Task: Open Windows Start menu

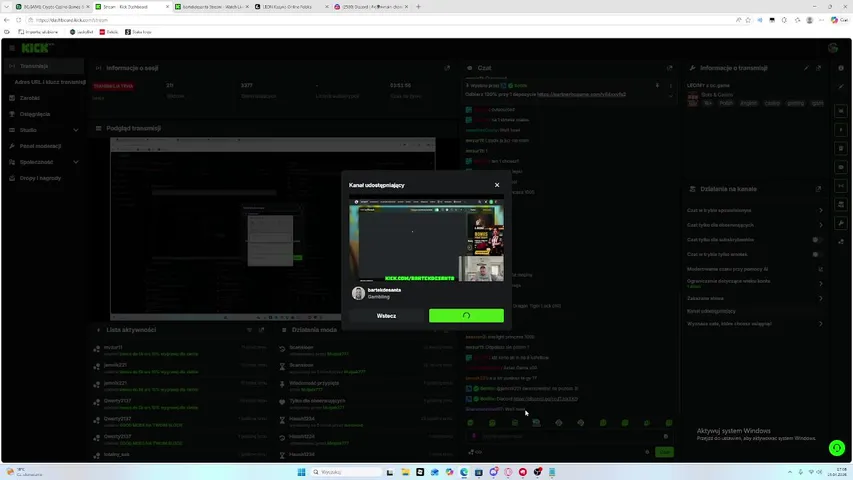Action: pyautogui.click(x=301, y=472)
